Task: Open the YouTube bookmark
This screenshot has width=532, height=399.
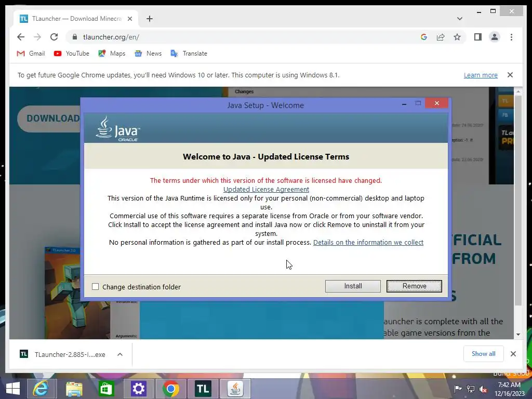Action: (72, 54)
